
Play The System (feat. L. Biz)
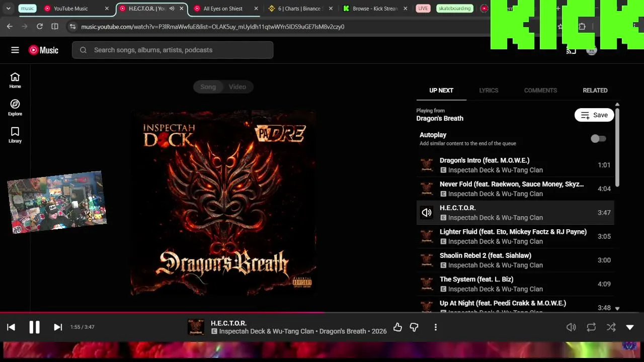515,284
